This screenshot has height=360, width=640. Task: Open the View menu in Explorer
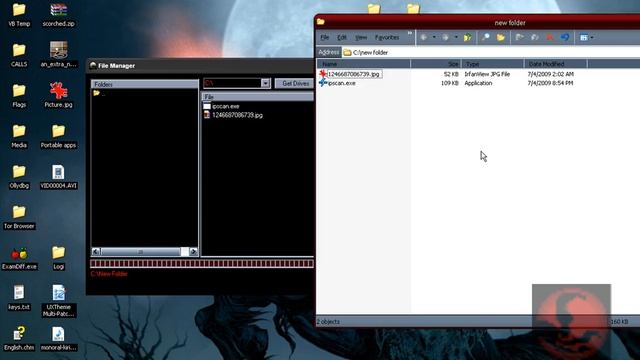tap(361, 37)
